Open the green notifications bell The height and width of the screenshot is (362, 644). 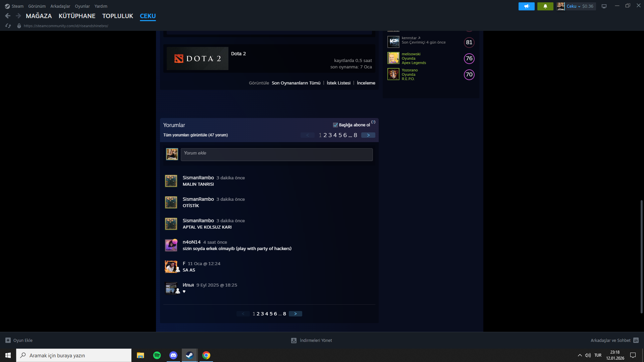pos(545,6)
